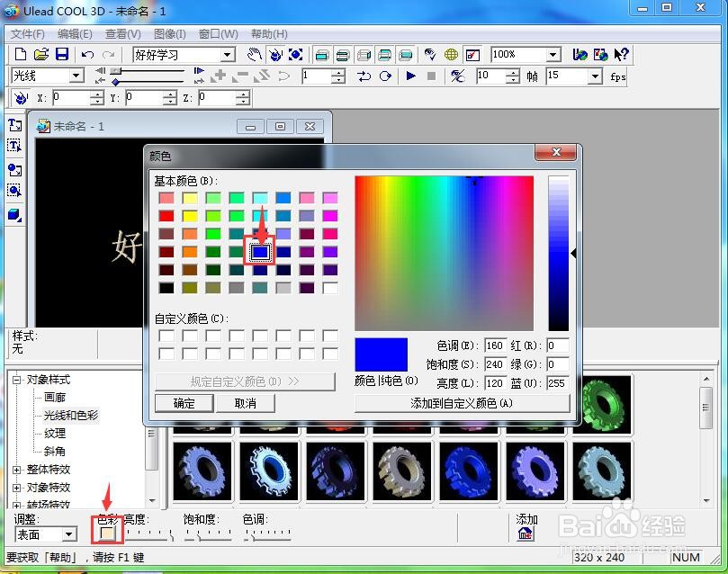Expand the 整体特效 tree node
Image resolution: width=728 pixels, height=574 pixels.
click(17, 470)
